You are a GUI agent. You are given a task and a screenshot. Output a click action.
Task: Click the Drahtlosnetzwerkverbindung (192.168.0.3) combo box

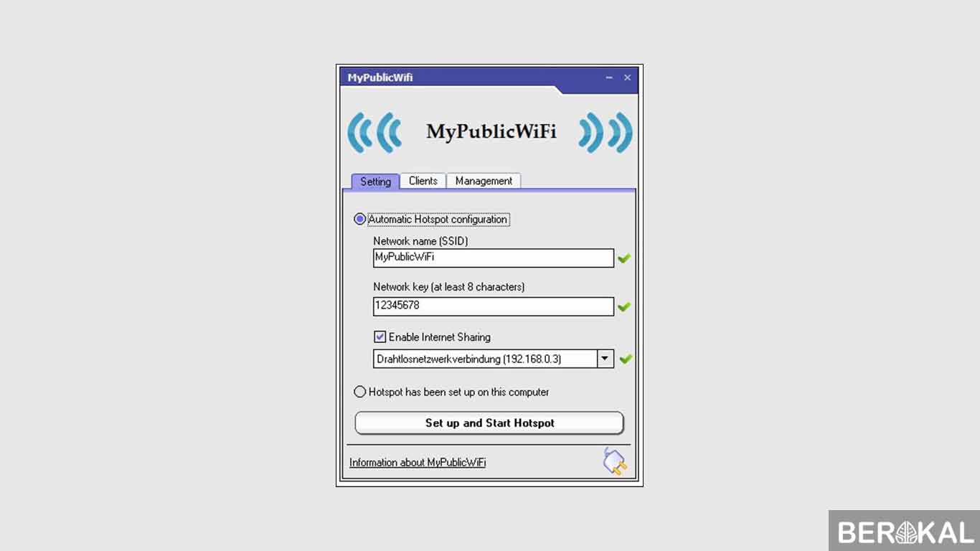pyautogui.click(x=494, y=359)
